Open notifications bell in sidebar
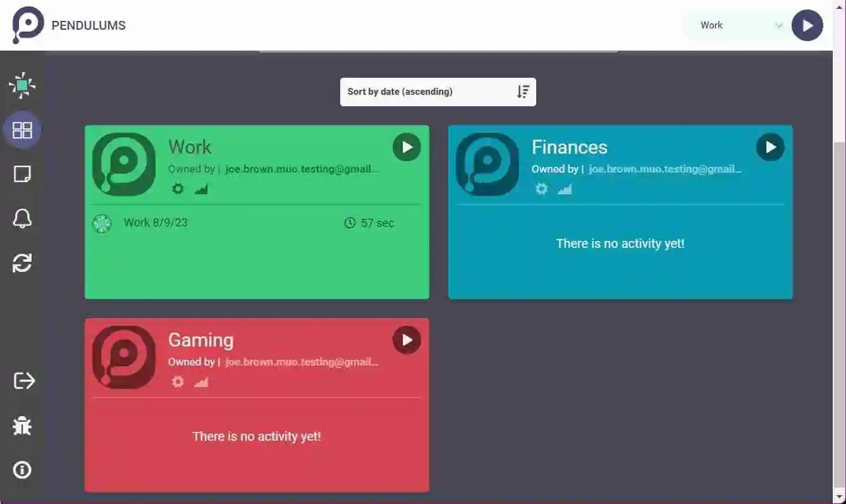This screenshot has width=846, height=504. click(22, 219)
